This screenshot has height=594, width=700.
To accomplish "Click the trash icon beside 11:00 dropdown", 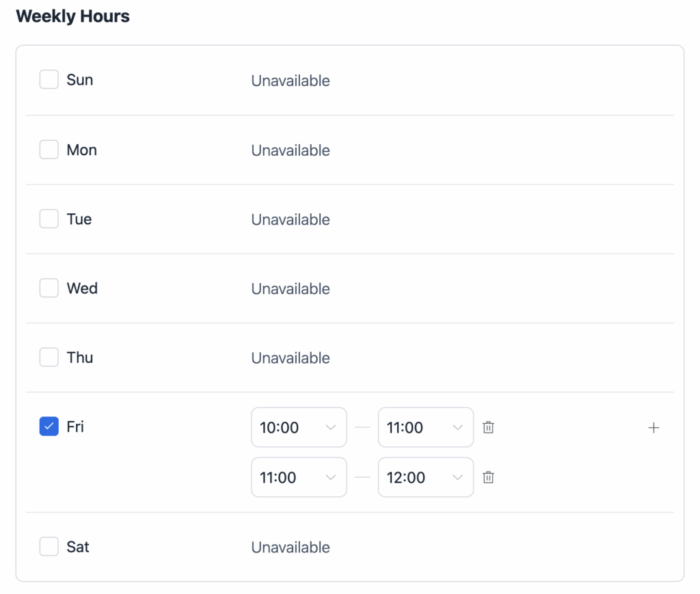I will [x=488, y=427].
